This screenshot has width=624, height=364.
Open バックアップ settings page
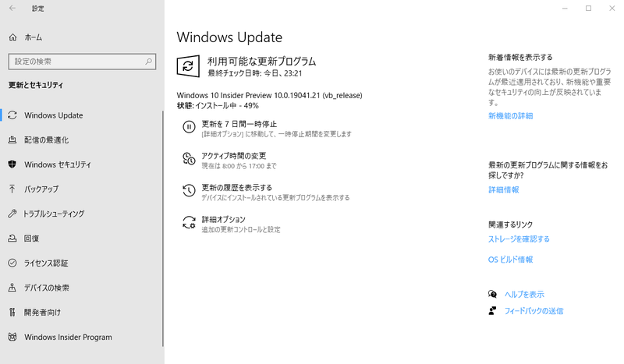[x=41, y=189]
